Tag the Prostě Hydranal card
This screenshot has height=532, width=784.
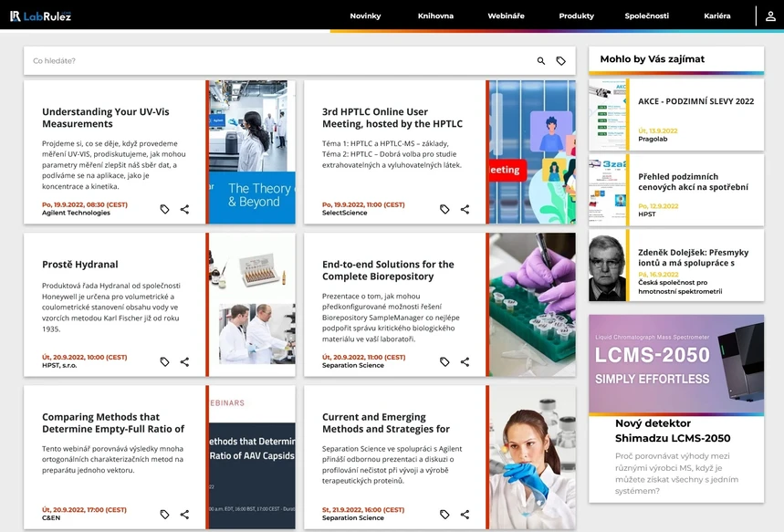164,361
